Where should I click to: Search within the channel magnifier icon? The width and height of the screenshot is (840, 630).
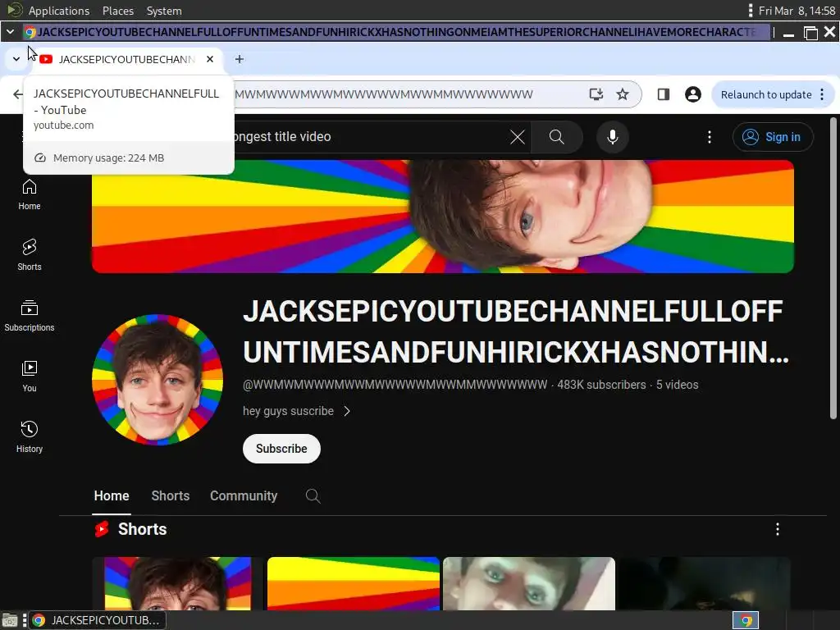313,496
